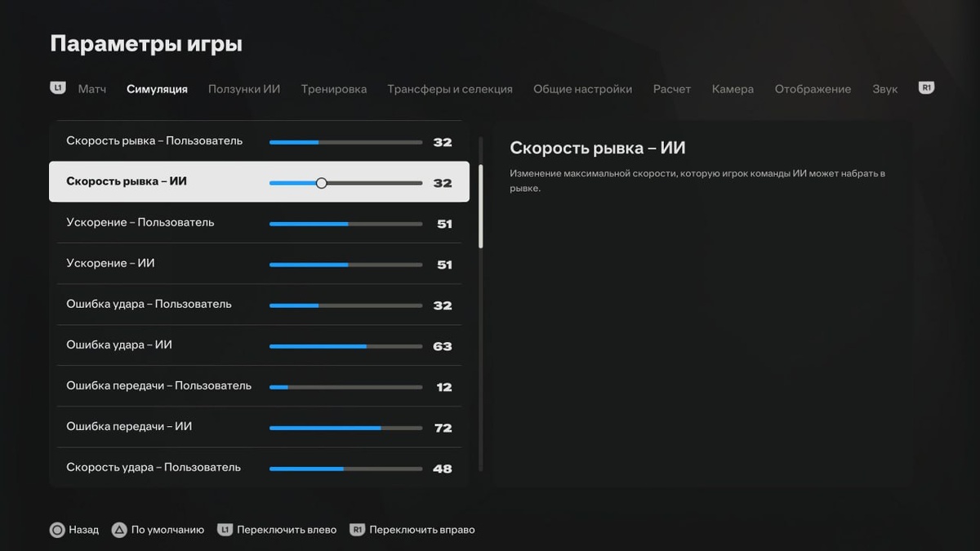Click value 63 of Ошибка удара – ИИ

[x=443, y=346]
